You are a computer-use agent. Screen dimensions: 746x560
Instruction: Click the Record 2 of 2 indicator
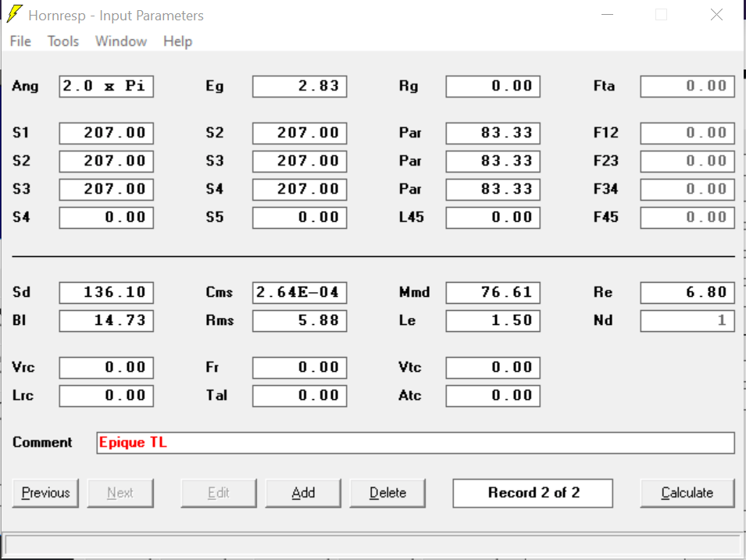[533, 493]
